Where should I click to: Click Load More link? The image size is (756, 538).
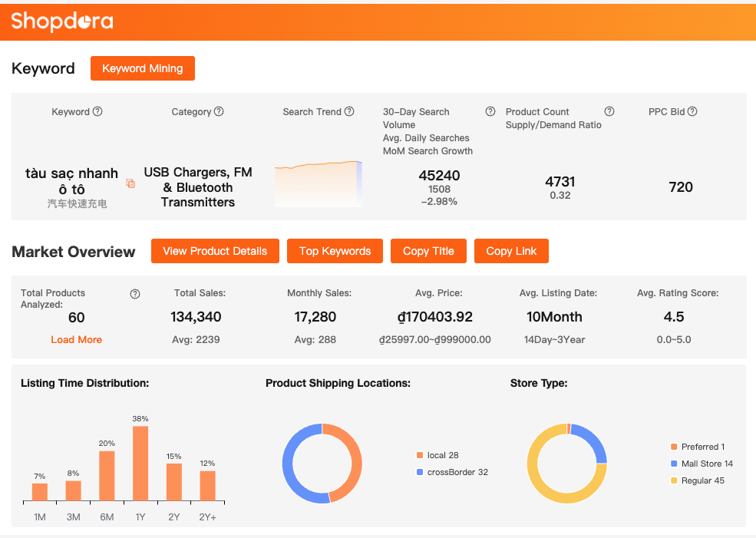pos(76,339)
